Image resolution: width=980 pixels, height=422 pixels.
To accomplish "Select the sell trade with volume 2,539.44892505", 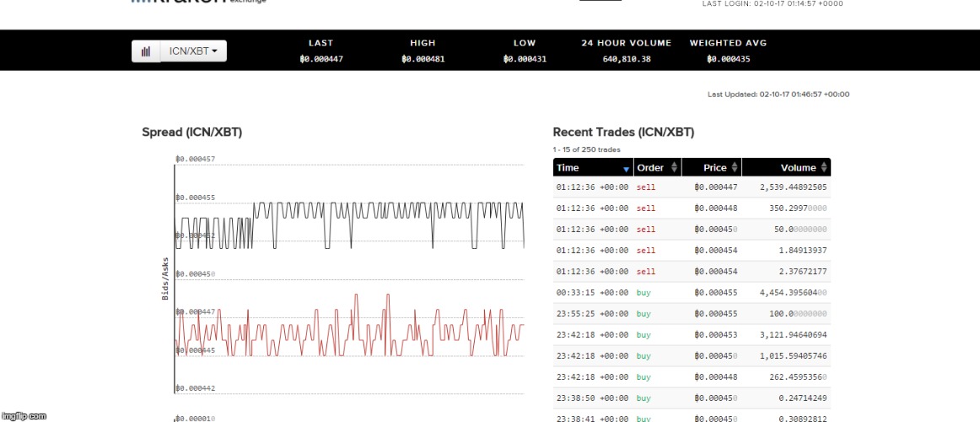I will pyautogui.click(x=692, y=187).
